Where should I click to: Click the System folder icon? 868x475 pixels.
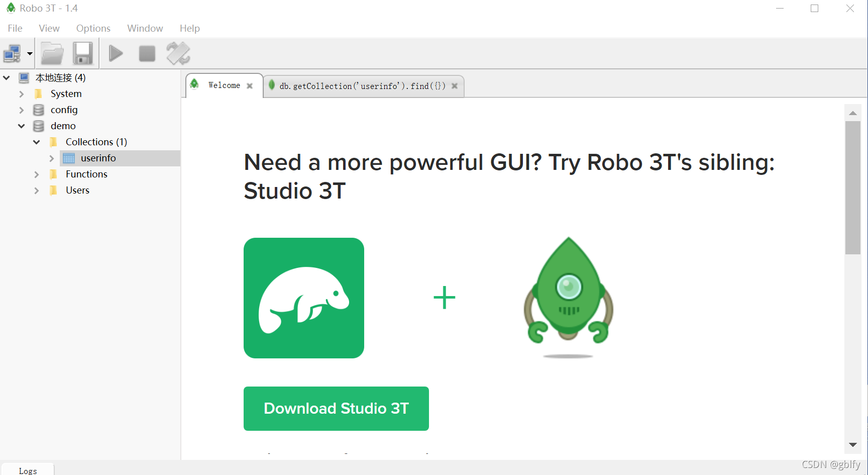point(39,94)
